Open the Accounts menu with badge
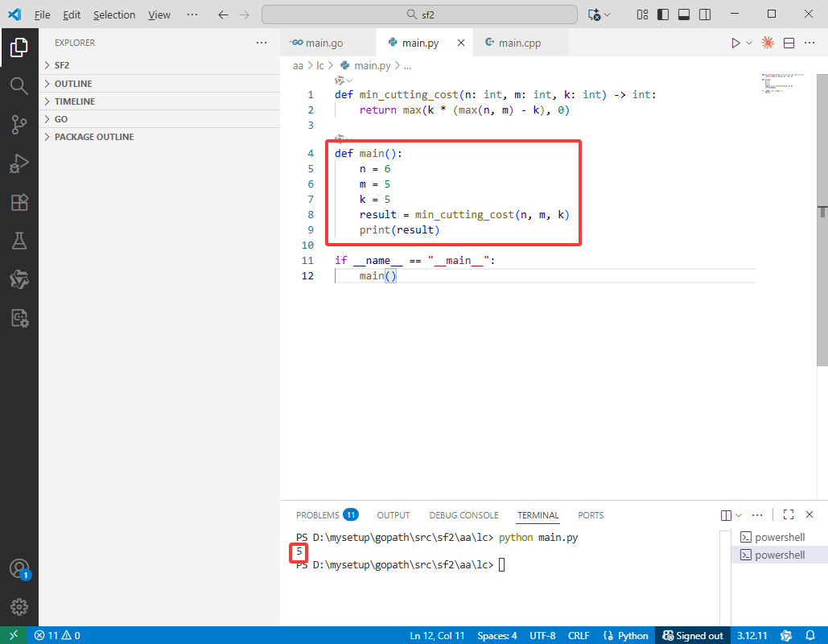Image resolution: width=828 pixels, height=644 pixels. 20,569
